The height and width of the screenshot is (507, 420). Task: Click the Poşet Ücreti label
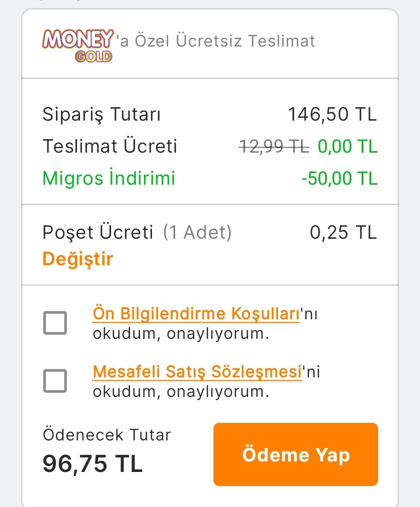point(98,233)
